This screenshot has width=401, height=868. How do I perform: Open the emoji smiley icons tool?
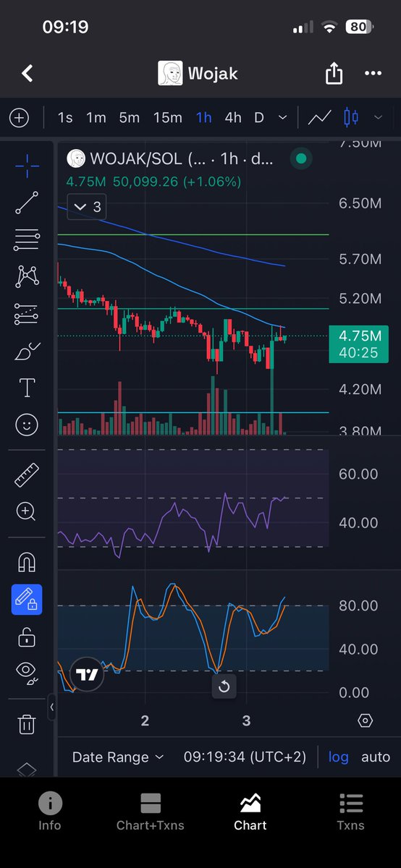point(27,425)
